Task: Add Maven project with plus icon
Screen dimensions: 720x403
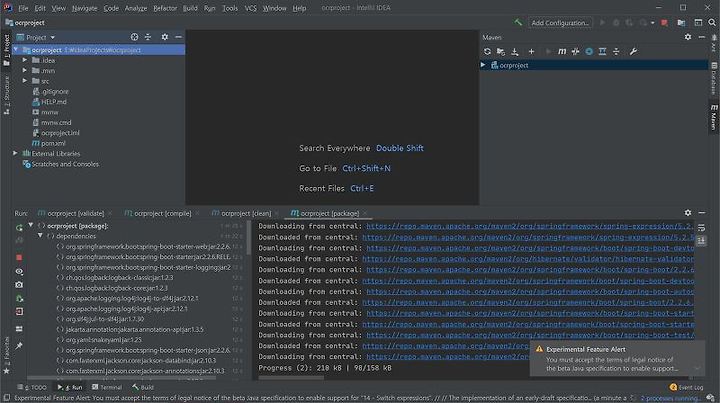Action: click(531, 51)
